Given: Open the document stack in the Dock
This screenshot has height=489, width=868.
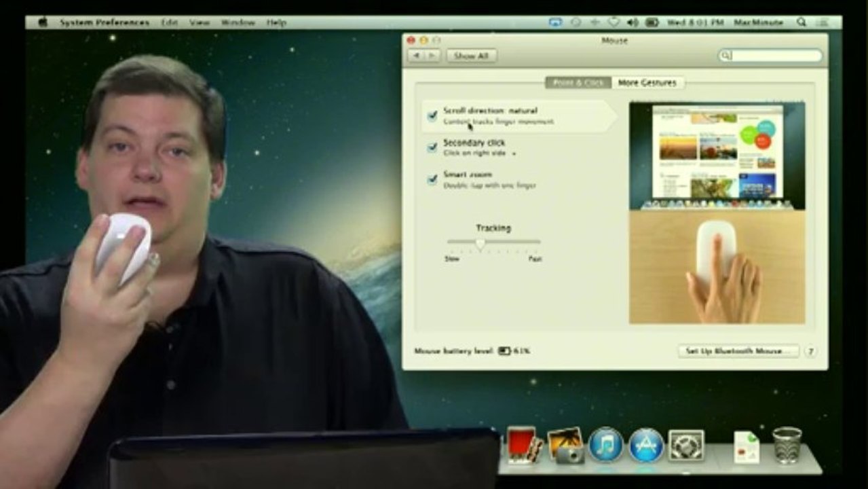Looking at the screenshot, I should (x=747, y=447).
